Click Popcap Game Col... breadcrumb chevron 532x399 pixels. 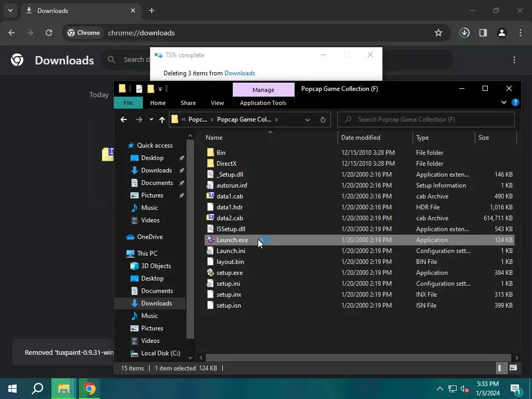click(x=276, y=119)
